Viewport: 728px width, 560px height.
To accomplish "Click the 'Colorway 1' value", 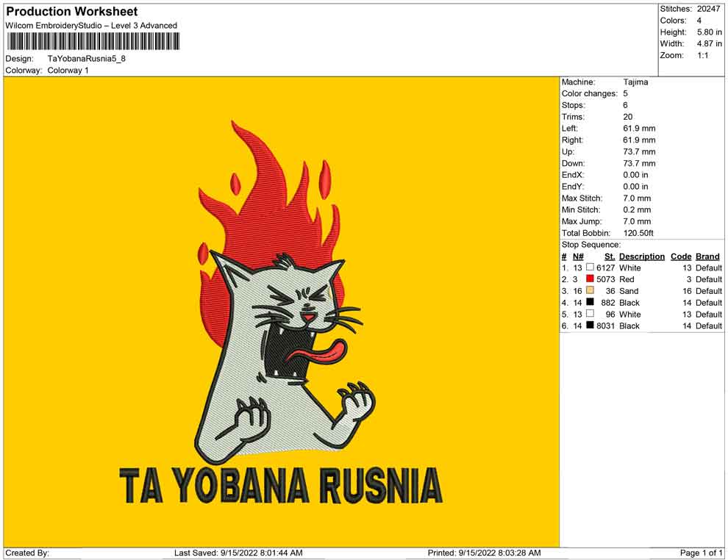I will 68,71.
